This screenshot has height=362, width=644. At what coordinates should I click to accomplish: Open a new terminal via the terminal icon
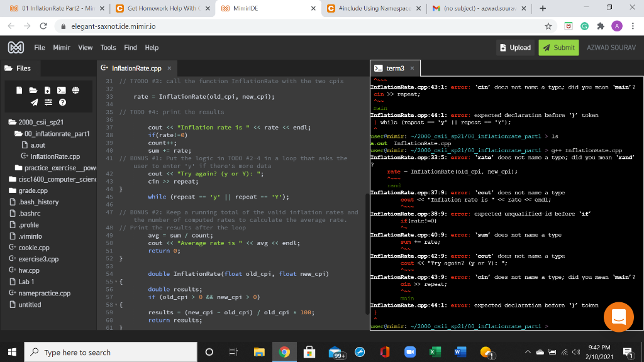[x=62, y=90]
